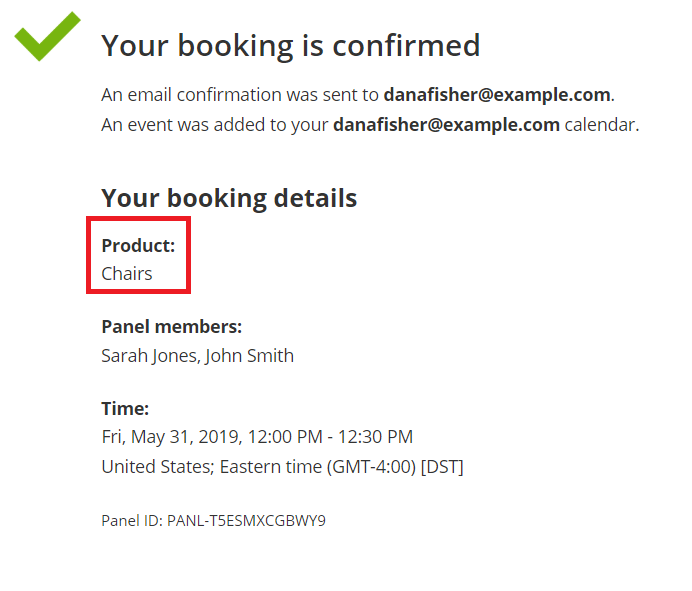Click the "Product:" label
The width and height of the screenshot is (692, 591).
[x=138, y=246]
